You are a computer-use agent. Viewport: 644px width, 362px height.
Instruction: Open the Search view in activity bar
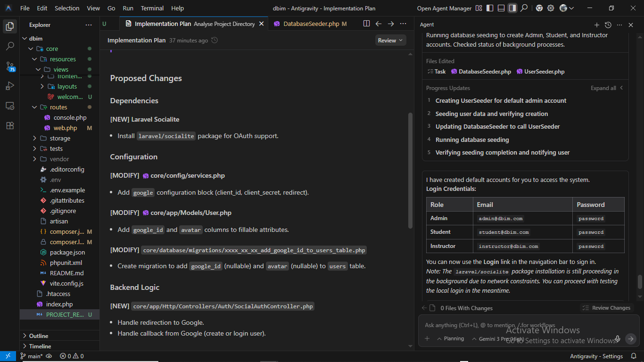(10, 46)
